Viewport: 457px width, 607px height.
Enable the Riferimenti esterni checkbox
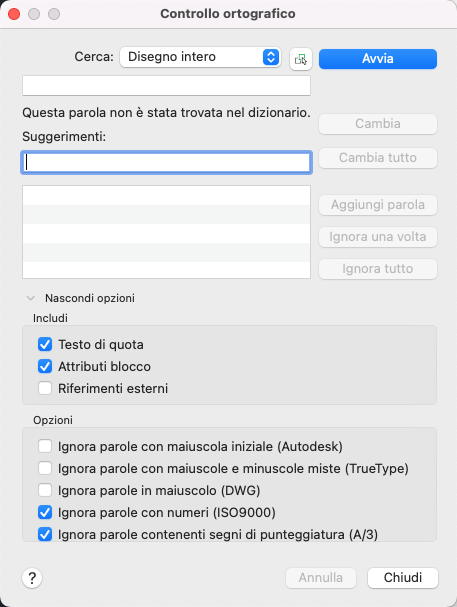[x=45, y=388]
